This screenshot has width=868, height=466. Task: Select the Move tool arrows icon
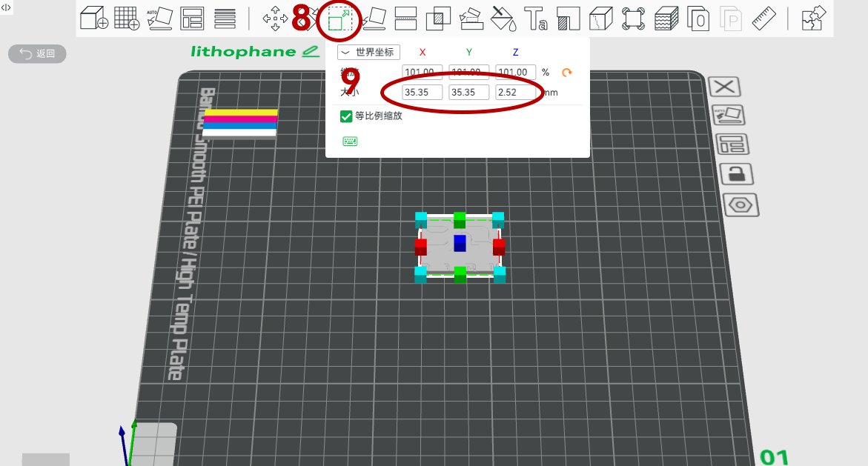[275, 19]
